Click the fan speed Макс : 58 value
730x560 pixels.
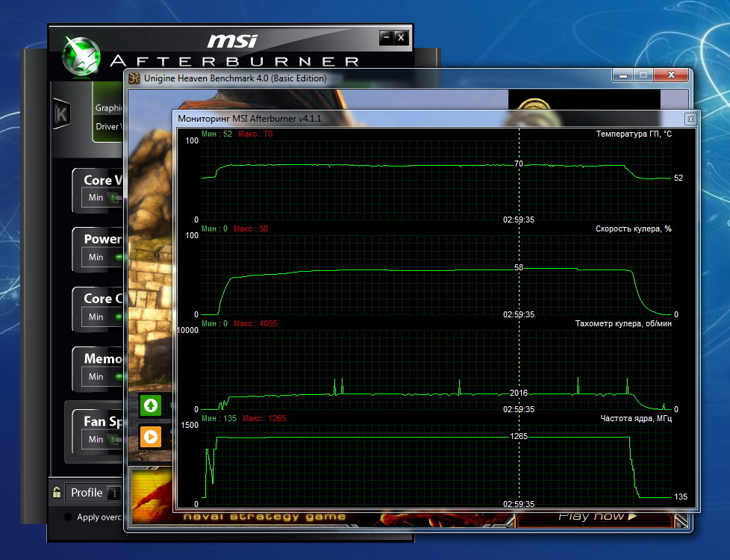(251, 228)
